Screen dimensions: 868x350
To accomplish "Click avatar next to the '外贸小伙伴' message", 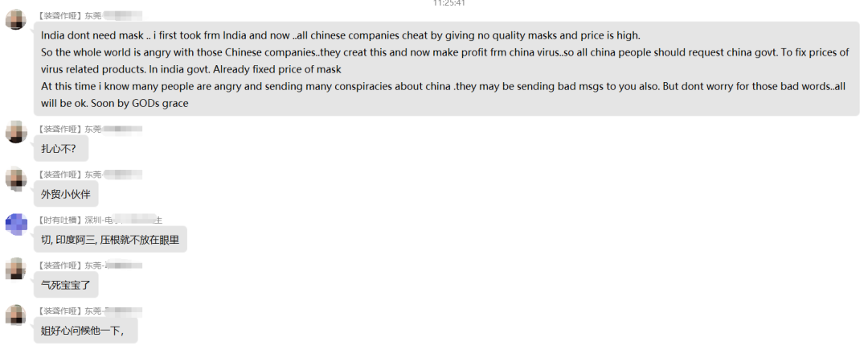I will coord(16,178).
